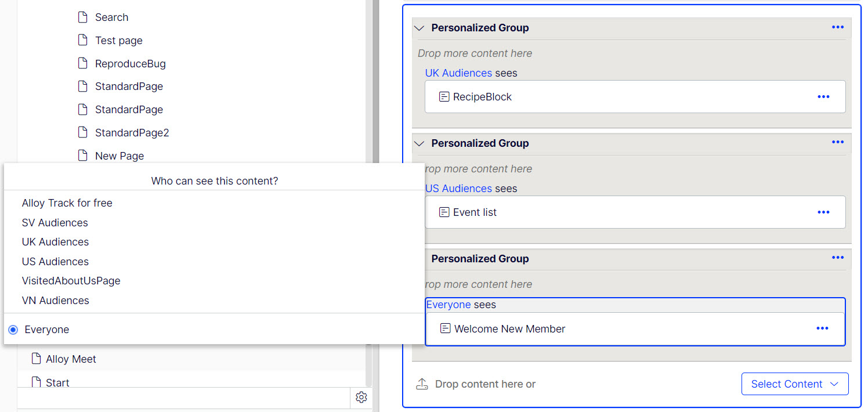868x412 pixels.
Task: Select the Everyone radio button
Action: click(x=13, y=330)
